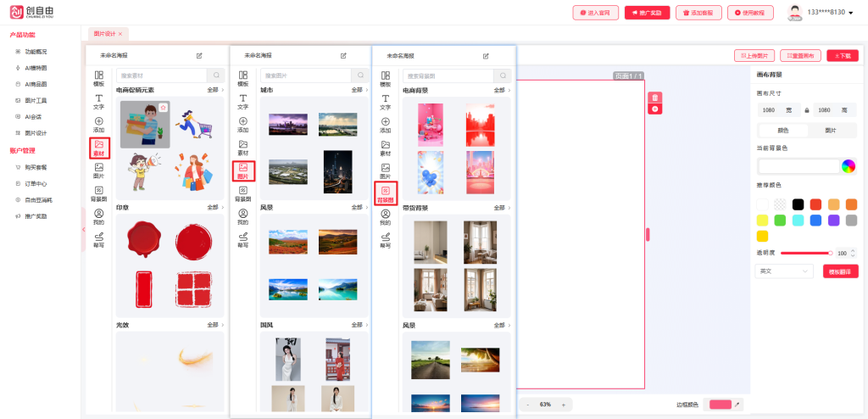Open the rainbow color wheel picker

(848, 166)
